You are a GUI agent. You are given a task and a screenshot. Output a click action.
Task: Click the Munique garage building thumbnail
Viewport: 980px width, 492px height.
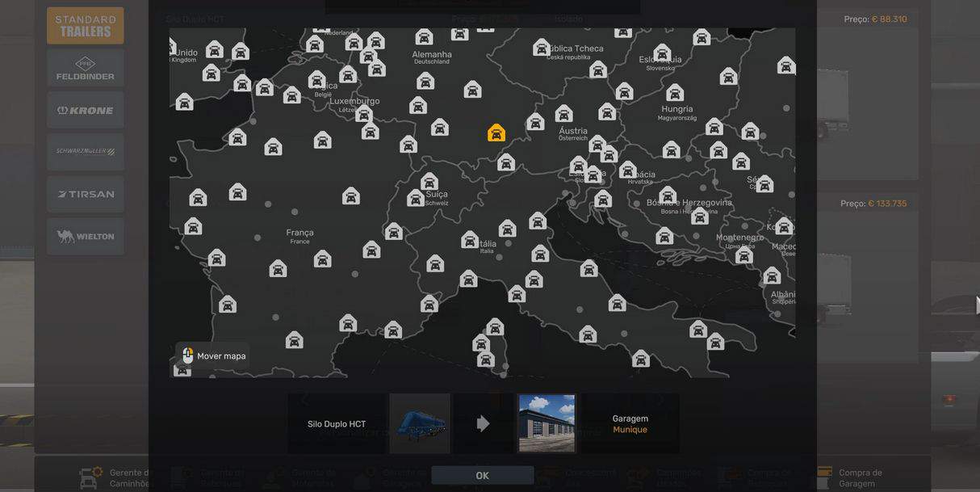pyautogui.click(x=547, y=423)
